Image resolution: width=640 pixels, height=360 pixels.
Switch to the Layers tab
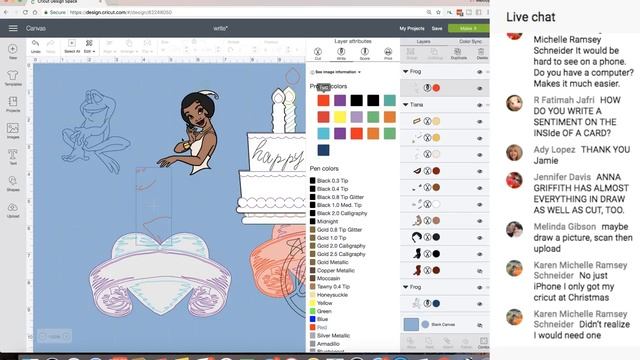(x=423, y=41)
